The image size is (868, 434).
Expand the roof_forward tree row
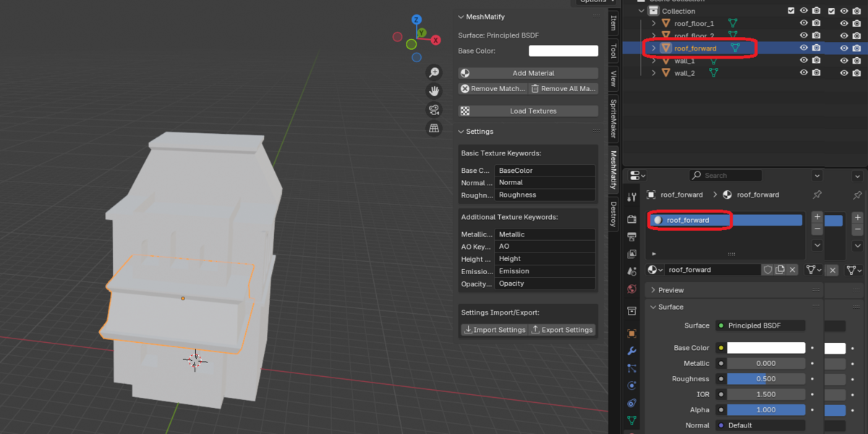(654, 48)
